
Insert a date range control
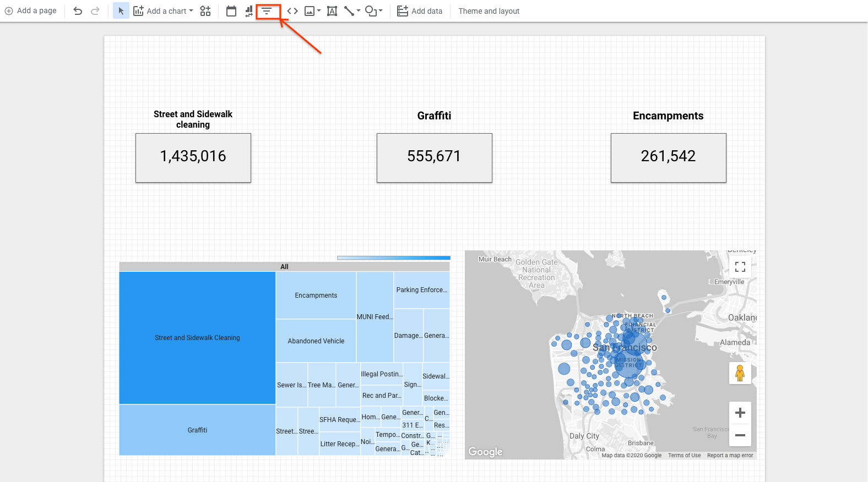[x=231, y=11]
